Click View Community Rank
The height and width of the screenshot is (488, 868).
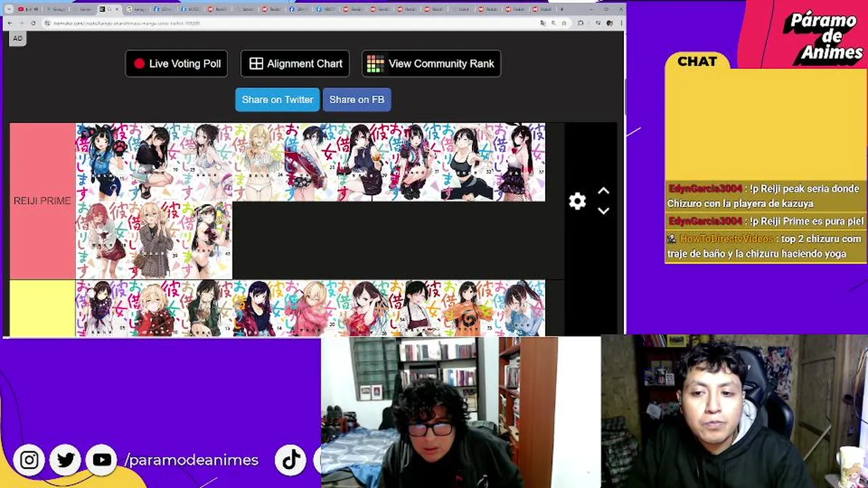click(431, 64)
